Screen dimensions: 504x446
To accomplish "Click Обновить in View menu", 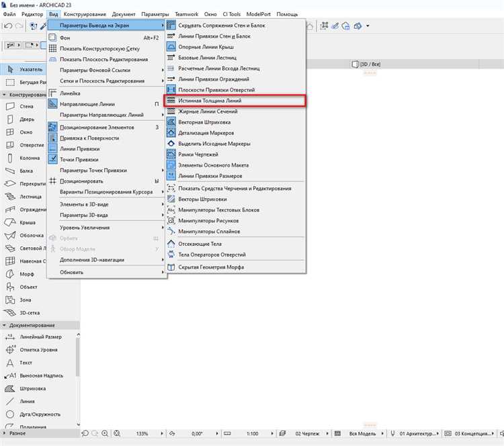I will pos(106,272).
